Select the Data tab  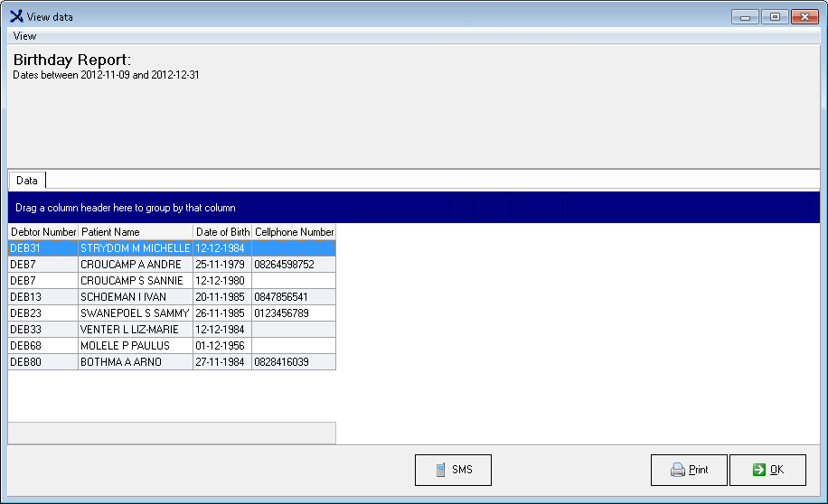(x=27, y=181)
